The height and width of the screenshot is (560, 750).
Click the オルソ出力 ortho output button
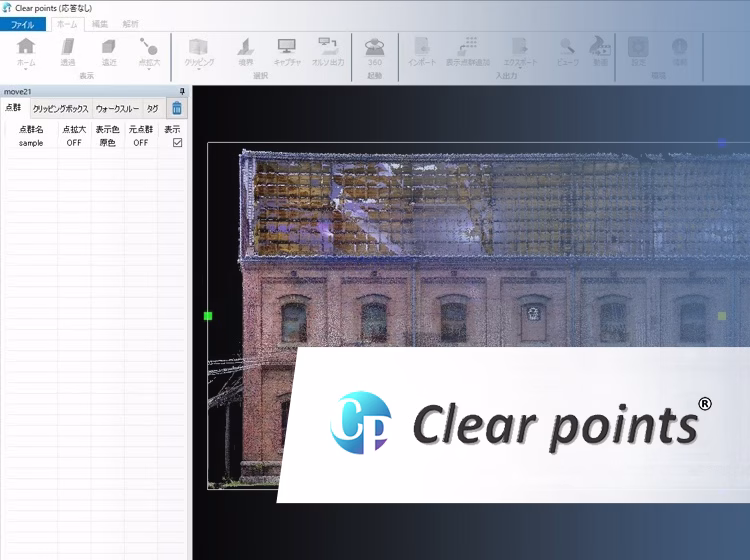328,50
